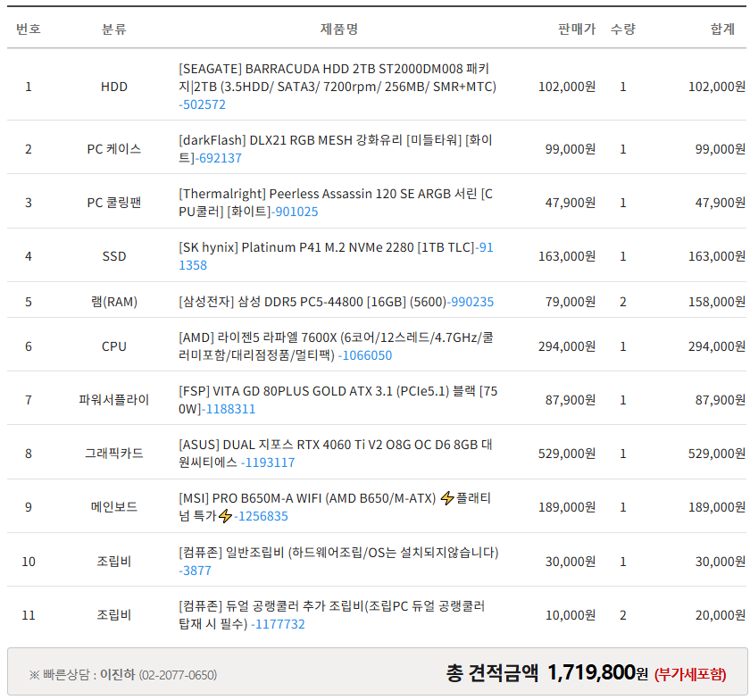Open product code link -502572
Screen dimensions: 750x700
[202, 104]
